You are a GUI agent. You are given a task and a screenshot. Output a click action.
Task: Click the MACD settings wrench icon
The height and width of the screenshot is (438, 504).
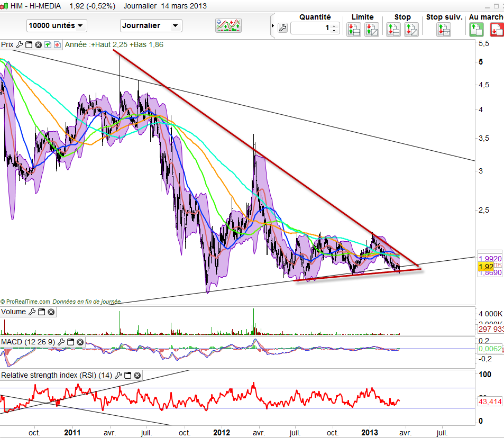coord(61,343)
